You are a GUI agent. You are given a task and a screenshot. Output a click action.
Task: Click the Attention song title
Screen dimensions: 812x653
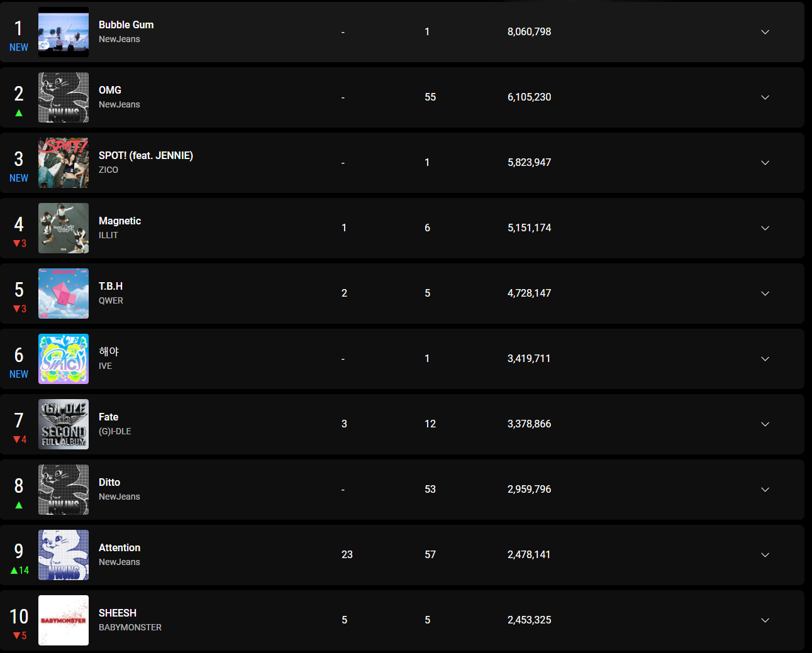coord(120,547)
